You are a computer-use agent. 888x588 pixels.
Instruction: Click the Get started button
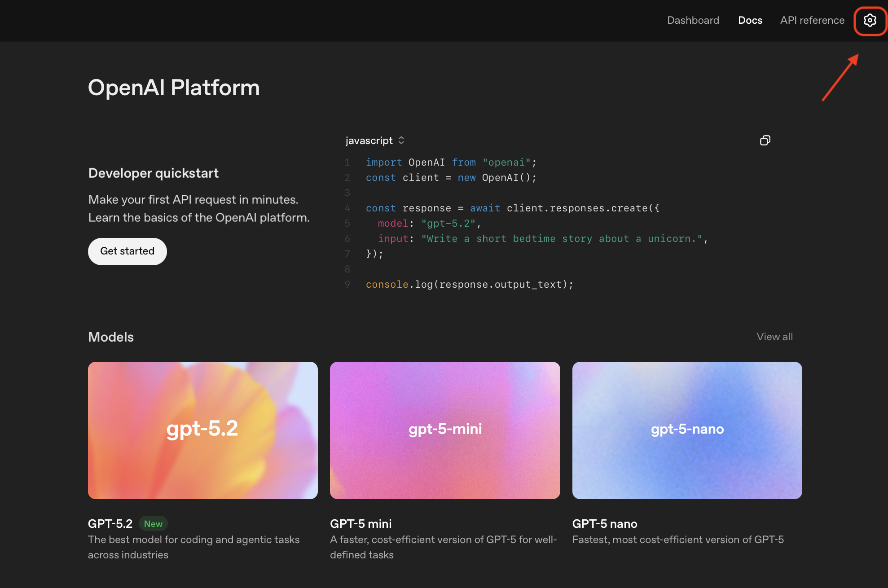tap(127, 251)
